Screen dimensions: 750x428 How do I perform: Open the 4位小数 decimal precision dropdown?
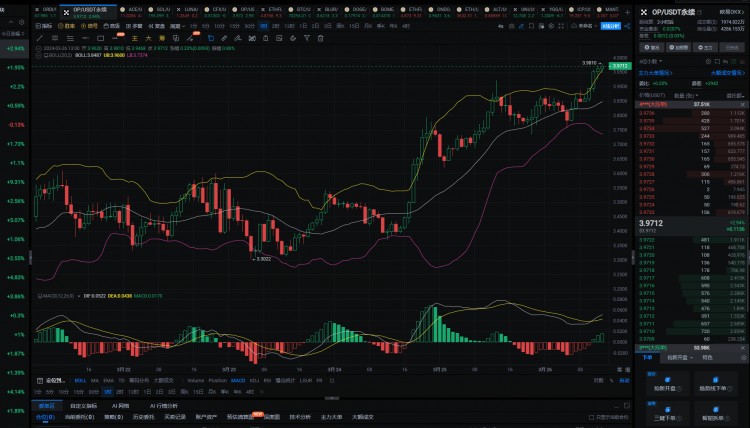point(651,62)
